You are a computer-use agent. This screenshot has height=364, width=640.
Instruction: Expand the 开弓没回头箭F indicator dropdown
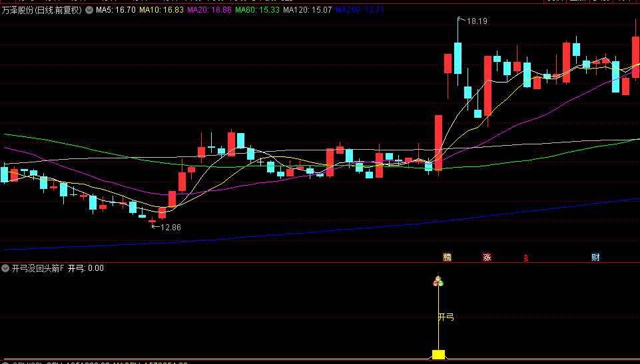[x=5, y=268]
